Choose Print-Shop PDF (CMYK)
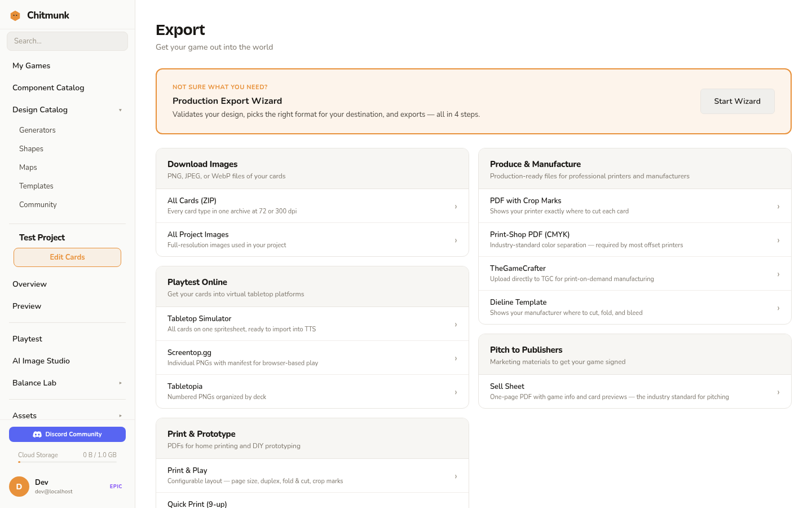Viewport: 812px width, 508px height. pyautogui.click(x=635, y=240)
